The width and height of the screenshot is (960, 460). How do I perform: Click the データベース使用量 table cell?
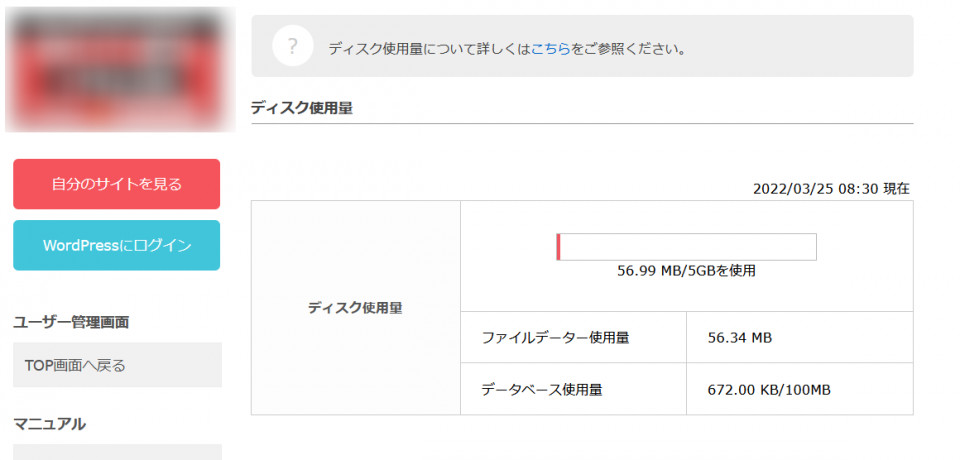pos(573,389)
